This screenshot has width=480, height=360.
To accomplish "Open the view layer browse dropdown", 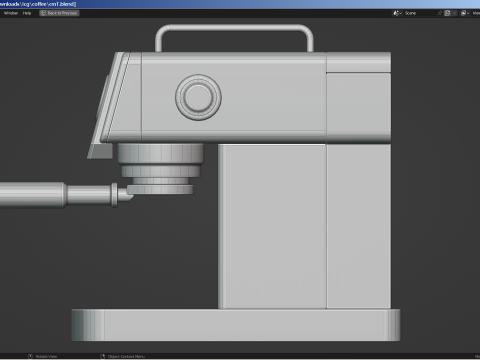I will (465, 13).
